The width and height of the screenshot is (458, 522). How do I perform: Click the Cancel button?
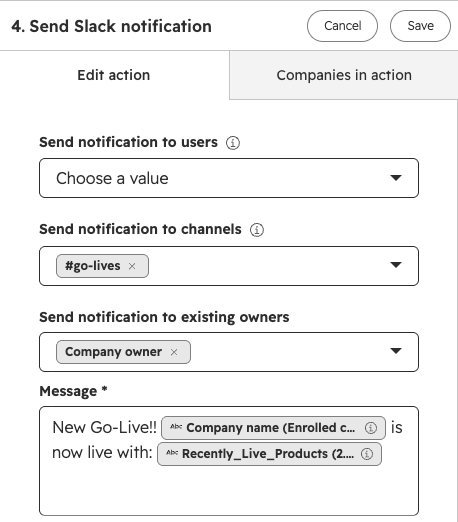342,26
